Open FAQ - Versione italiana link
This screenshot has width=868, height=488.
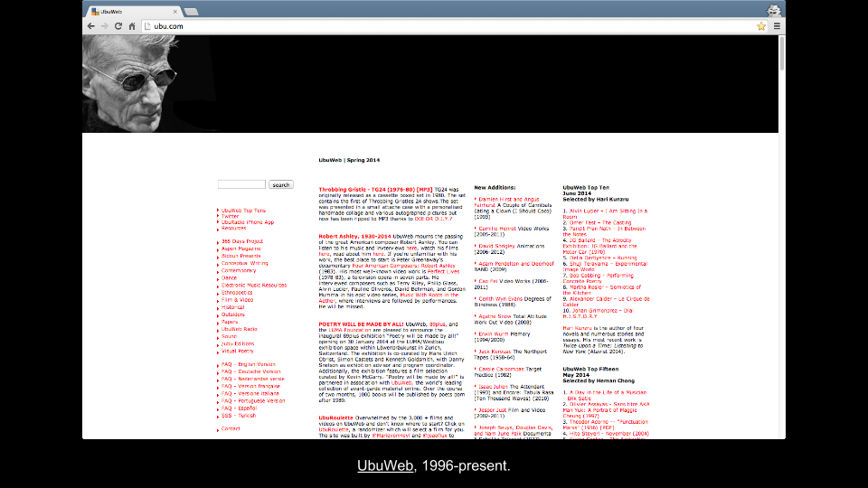(x=250, y=393)
